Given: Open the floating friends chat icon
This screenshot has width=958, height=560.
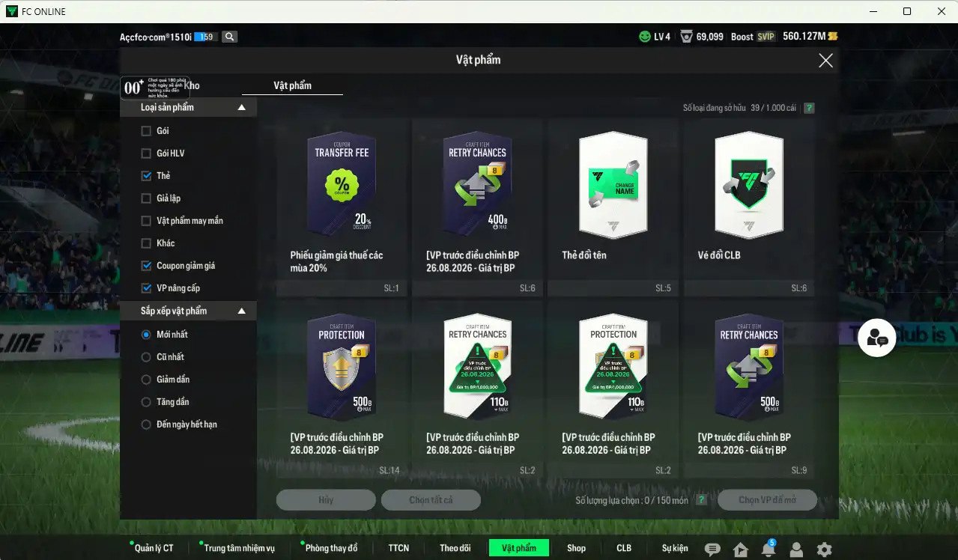Looking at the screenshot, I should coord(877,338).
